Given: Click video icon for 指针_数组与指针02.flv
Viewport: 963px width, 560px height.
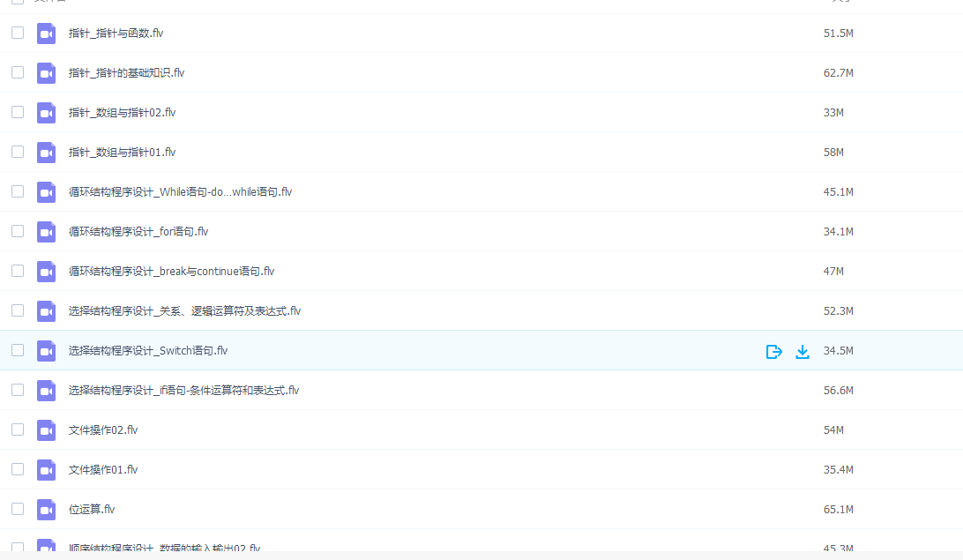Looking at the screenshot, I should tap(46, 113).
